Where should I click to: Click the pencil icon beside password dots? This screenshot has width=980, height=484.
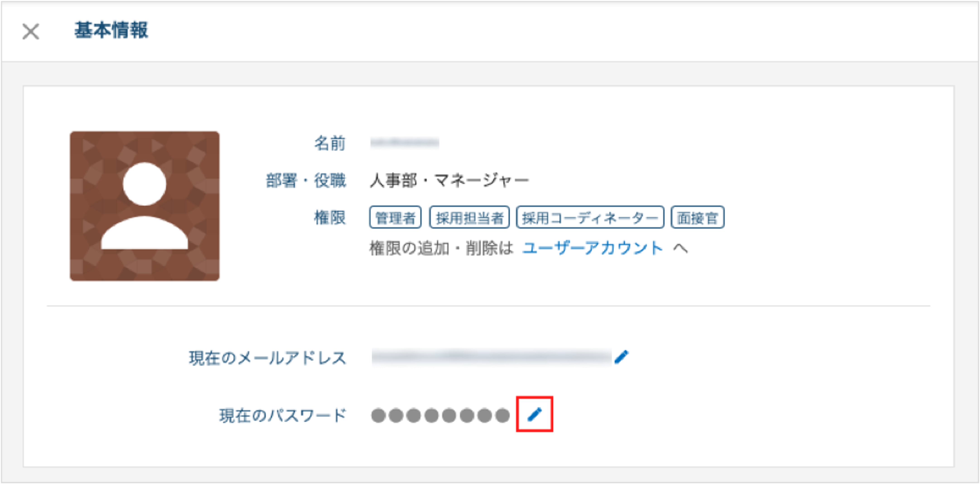[534, 414]
